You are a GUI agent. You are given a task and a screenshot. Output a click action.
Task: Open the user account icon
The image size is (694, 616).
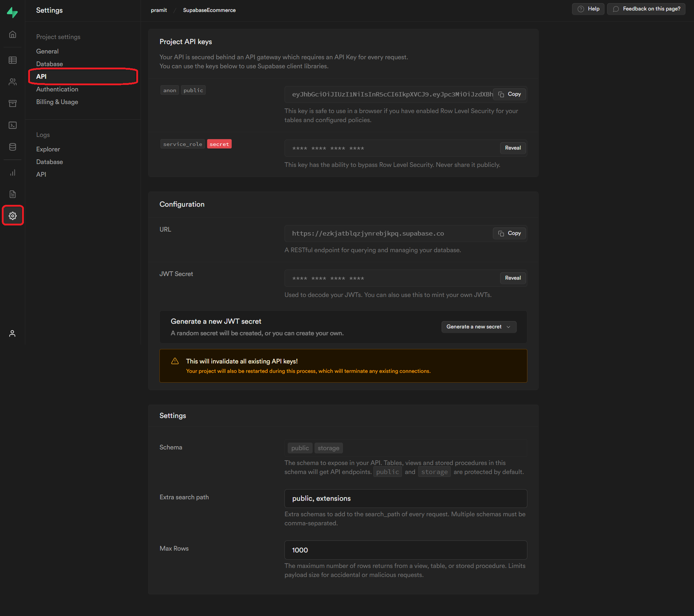click(x=12, y=333)
